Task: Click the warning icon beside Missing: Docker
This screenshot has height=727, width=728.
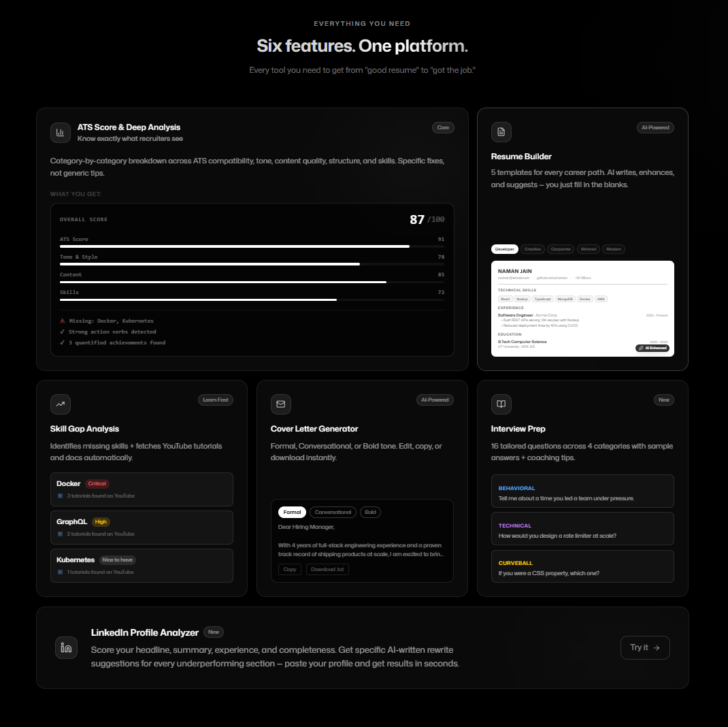Action: [62, 321]
